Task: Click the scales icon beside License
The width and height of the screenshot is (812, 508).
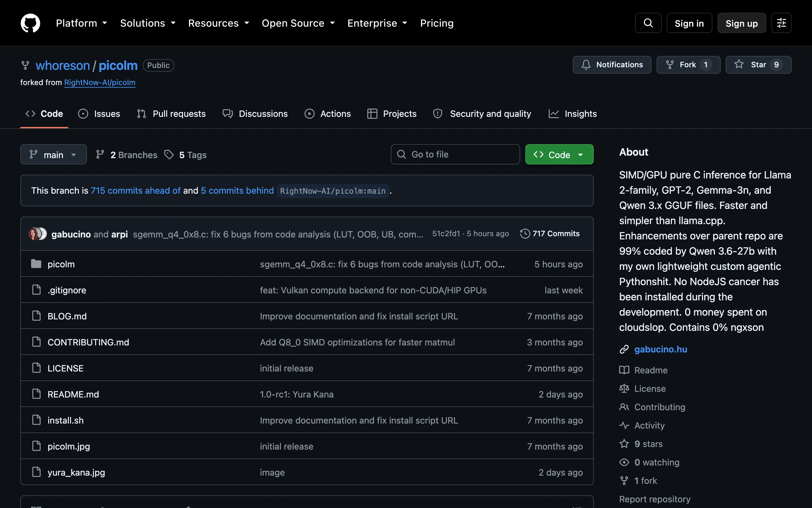Action: click(x=624, y=388)
